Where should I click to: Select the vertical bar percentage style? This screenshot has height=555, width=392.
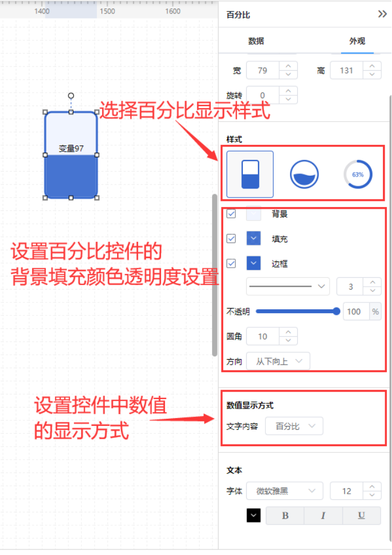click(250, 174)
